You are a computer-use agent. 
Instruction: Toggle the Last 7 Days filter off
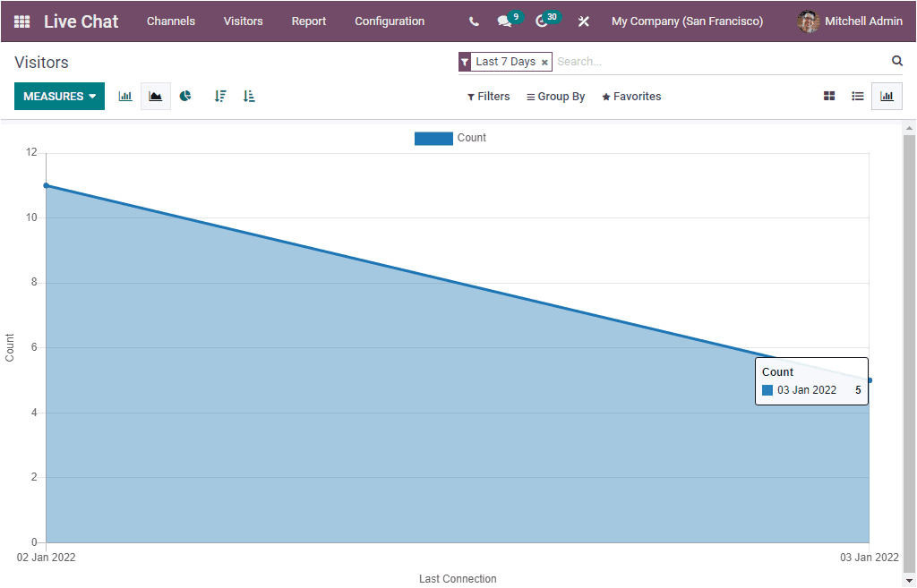pyautogui.click(x=544, y=62)
